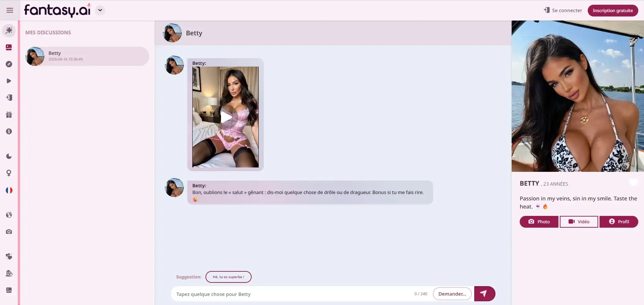This screenshot has width=644, height=305.
Task: Click the Inscription gratuite button
Action: (613, 10)
